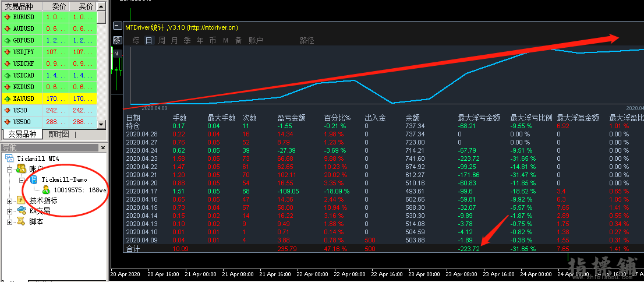Click the 脚本 scripts icon
The image size is (644, 282).
[x=21, y=221]
